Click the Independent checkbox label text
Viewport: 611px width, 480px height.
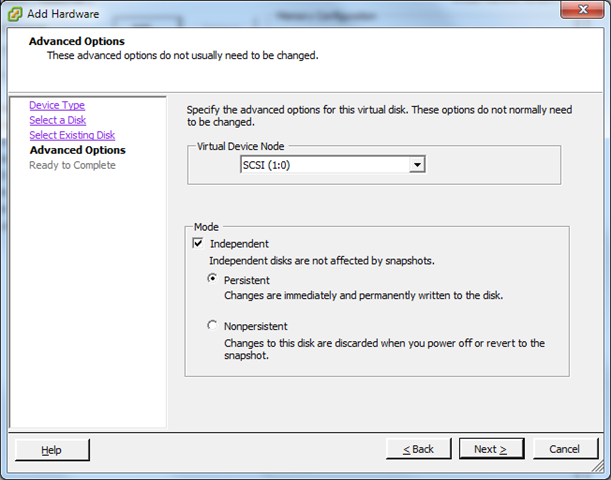pyautogui.click(x=238, y=243)
